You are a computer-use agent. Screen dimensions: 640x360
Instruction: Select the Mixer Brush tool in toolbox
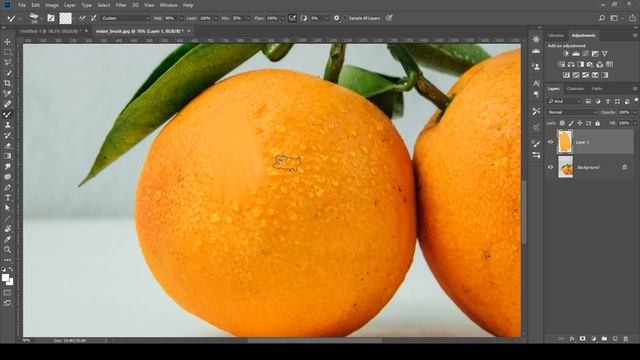pyautogui.click(x=7, y=115)
